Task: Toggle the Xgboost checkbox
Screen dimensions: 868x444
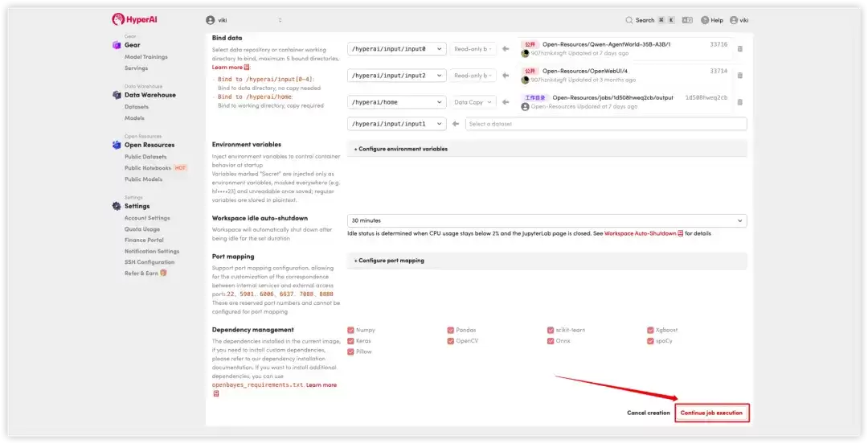Action: coord(650,330)
